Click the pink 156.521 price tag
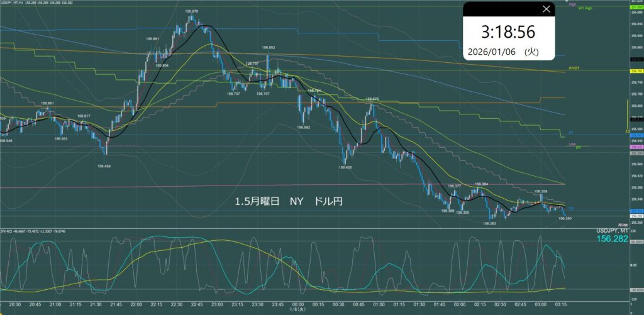Screen dimensions: 644x315 [x=636, y=147]
